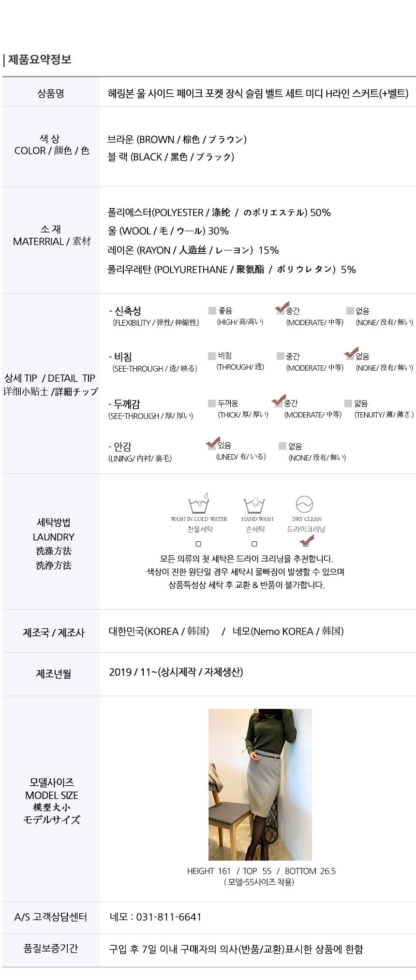Check the hand wash checkbox

pos(254,544)
